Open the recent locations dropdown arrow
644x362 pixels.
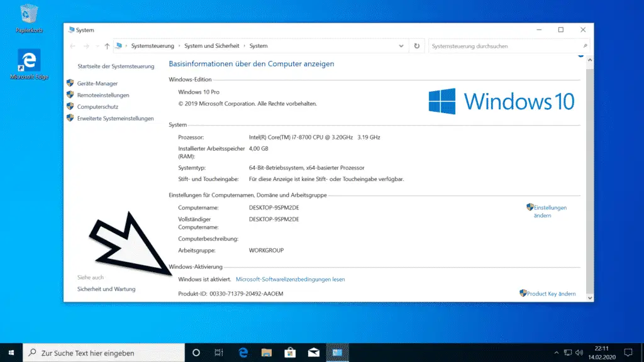(x=97, y=46)
